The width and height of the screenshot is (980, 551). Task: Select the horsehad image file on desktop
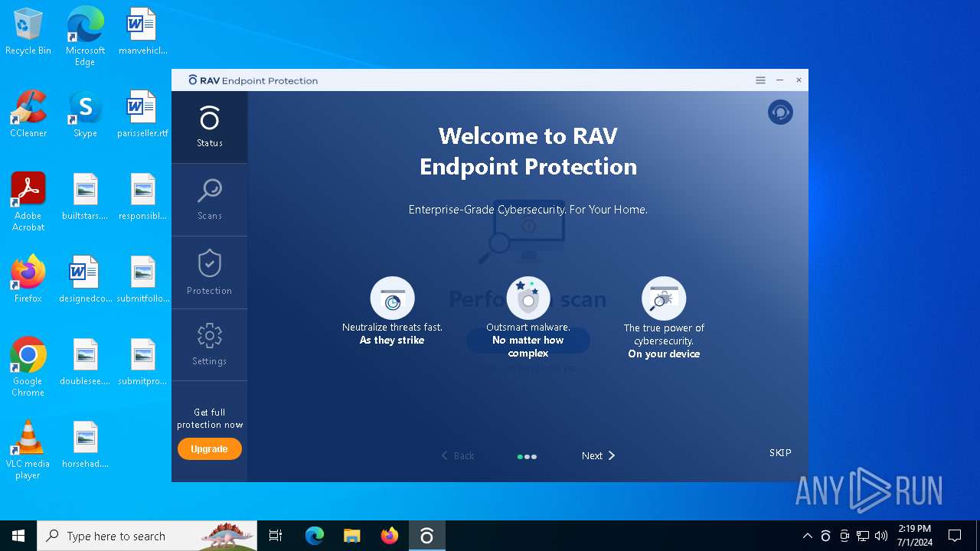point(85,445)
